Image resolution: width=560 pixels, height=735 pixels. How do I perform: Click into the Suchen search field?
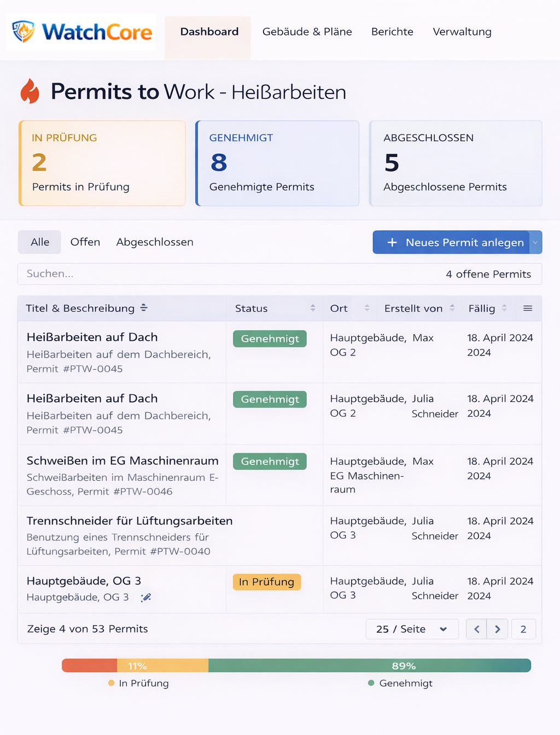(164, 274)
